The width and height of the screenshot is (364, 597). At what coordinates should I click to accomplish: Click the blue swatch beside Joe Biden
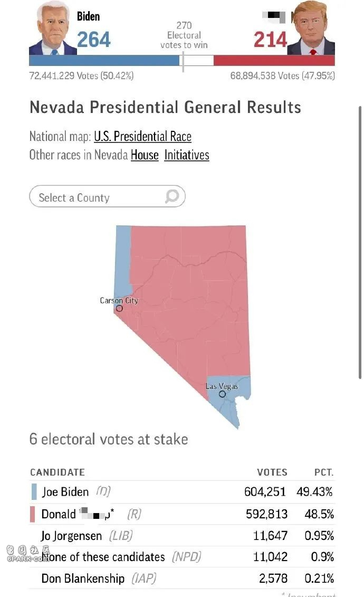pos(34,492)
